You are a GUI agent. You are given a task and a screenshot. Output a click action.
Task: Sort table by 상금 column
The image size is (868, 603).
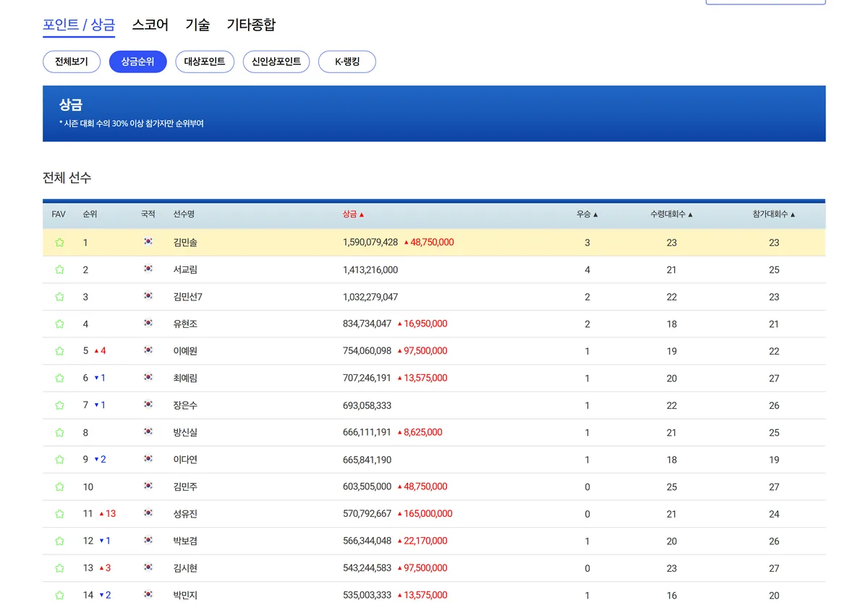354,214
